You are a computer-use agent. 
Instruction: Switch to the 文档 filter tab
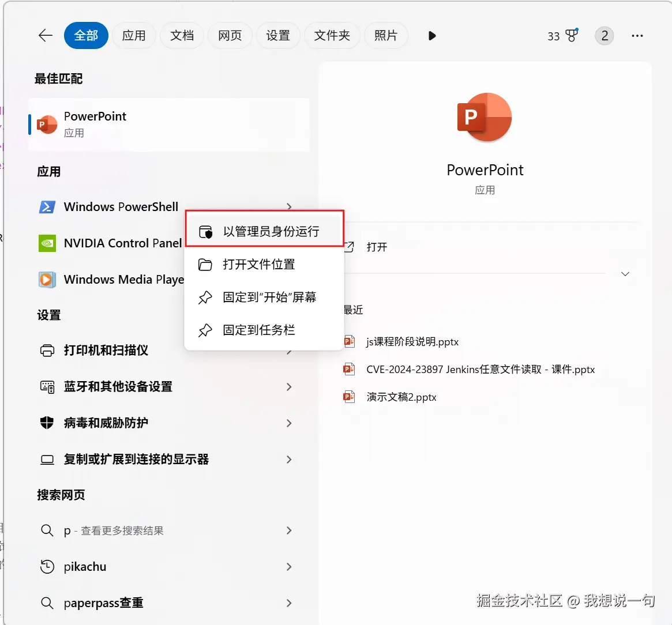[182, 36]
